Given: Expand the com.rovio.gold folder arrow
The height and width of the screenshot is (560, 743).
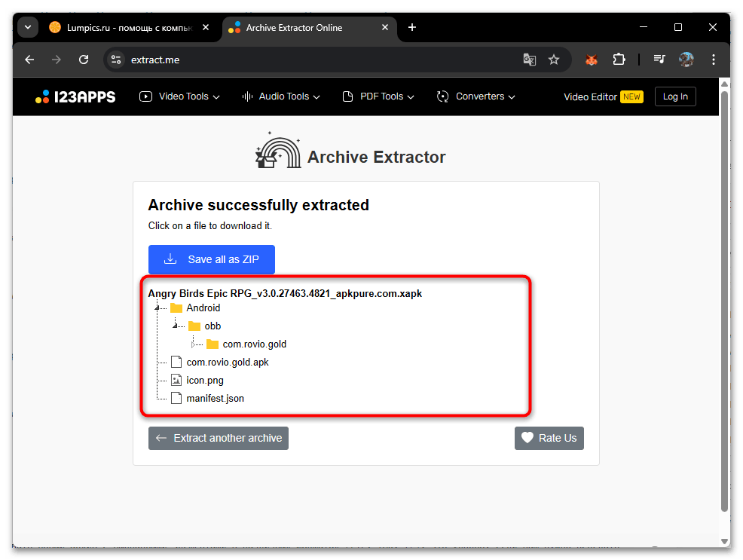Looking at the screenshot, I should 193,344.
